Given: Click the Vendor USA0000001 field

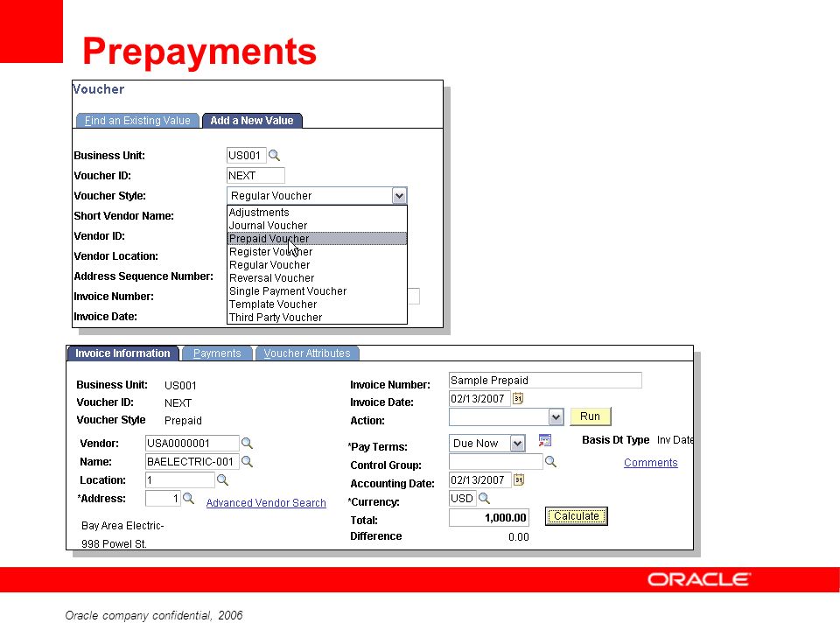Looking at the screenshot, I should 192,443.
